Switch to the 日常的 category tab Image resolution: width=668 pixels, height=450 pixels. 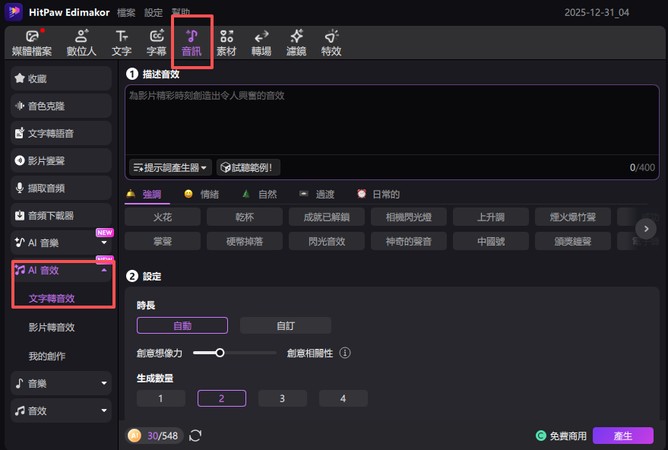tap(378, 194)
